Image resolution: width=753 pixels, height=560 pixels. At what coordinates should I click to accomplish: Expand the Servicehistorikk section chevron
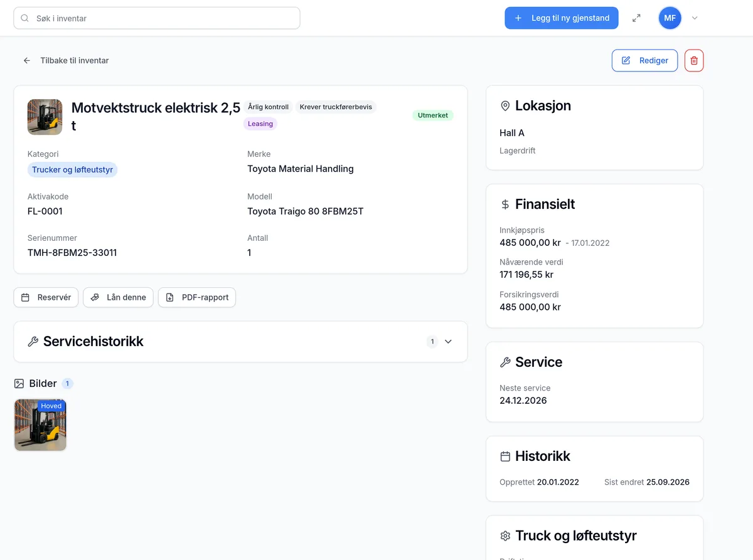[448, 342]
